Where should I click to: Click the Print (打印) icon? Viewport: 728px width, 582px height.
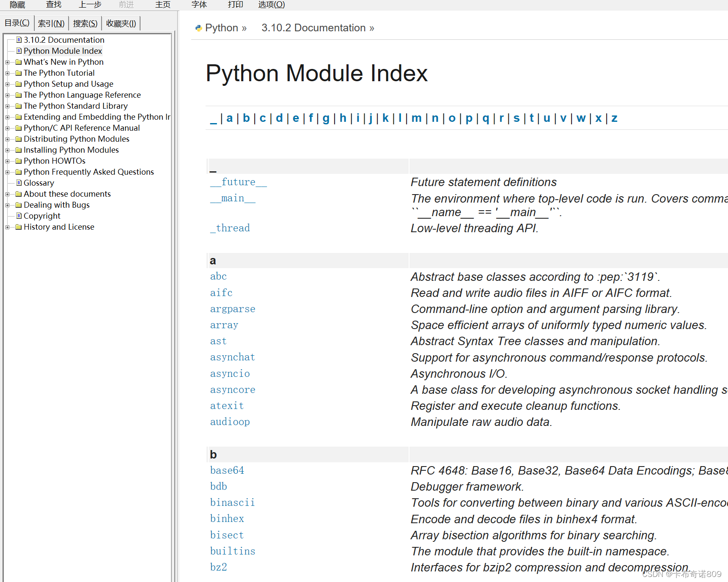click(235, 5)
